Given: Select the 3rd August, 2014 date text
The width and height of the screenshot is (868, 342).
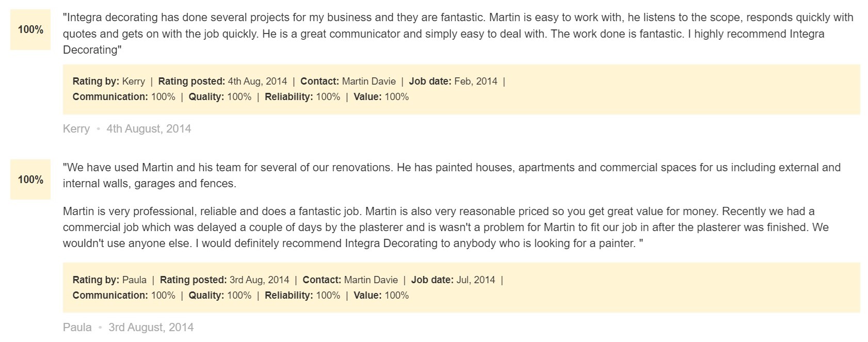Looking at the screenshot, I should [151, 328].
